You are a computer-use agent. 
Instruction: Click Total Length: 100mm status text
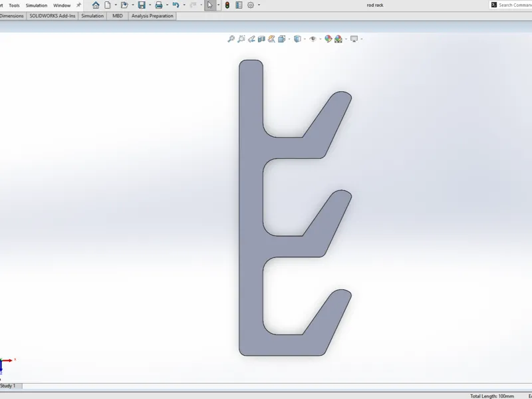(x=492, y=396)
